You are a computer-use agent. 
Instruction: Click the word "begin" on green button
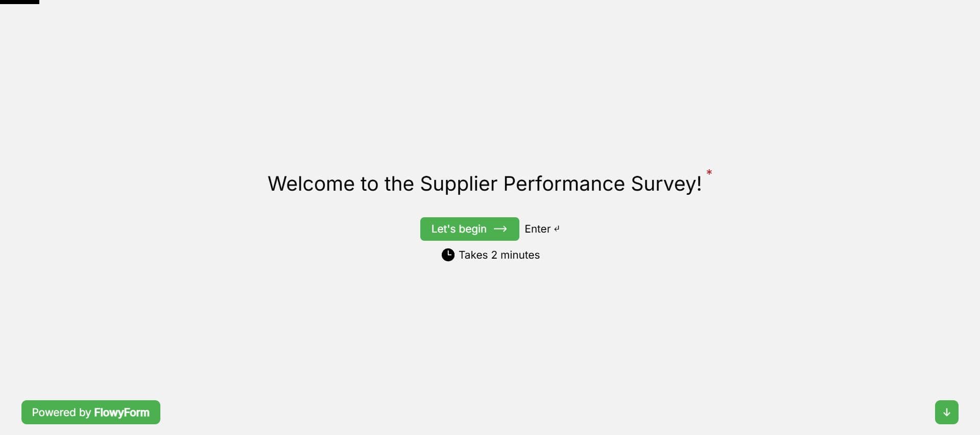[x=472, y=230]
